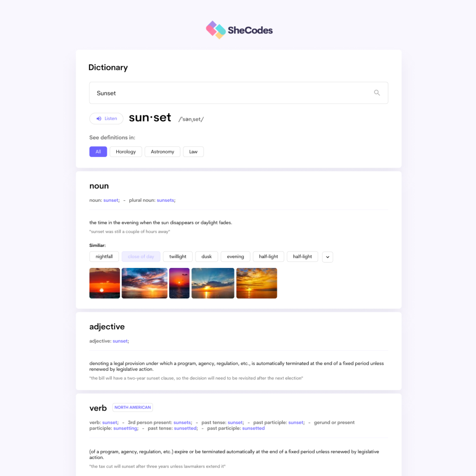Expand the See definitions in section

(x=112, y=137)
